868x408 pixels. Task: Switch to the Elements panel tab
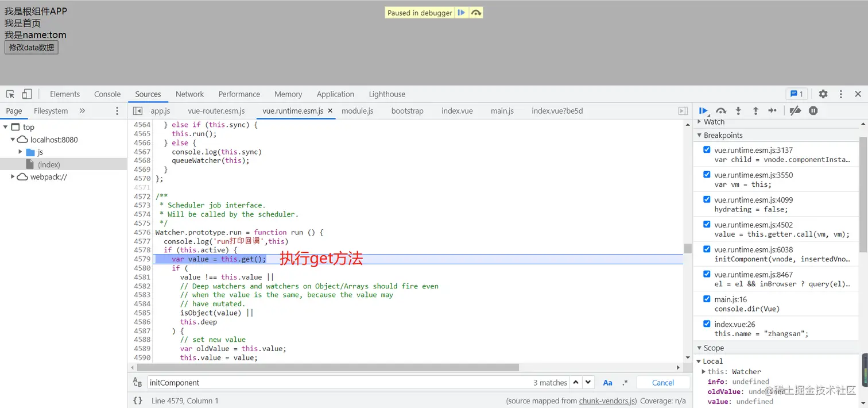click(65, 94)
